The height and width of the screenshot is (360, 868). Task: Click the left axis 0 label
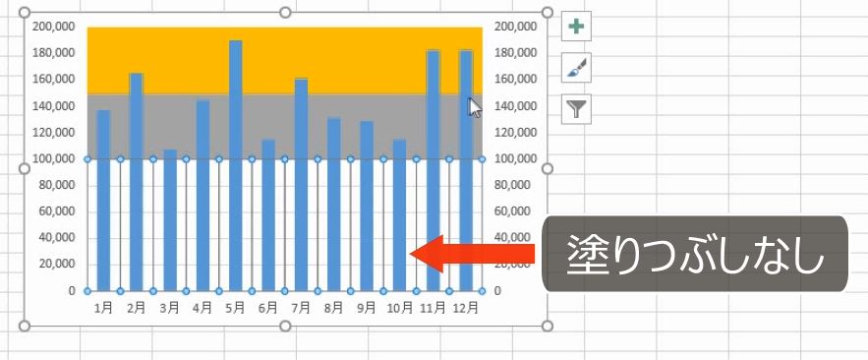coord(72,291)
